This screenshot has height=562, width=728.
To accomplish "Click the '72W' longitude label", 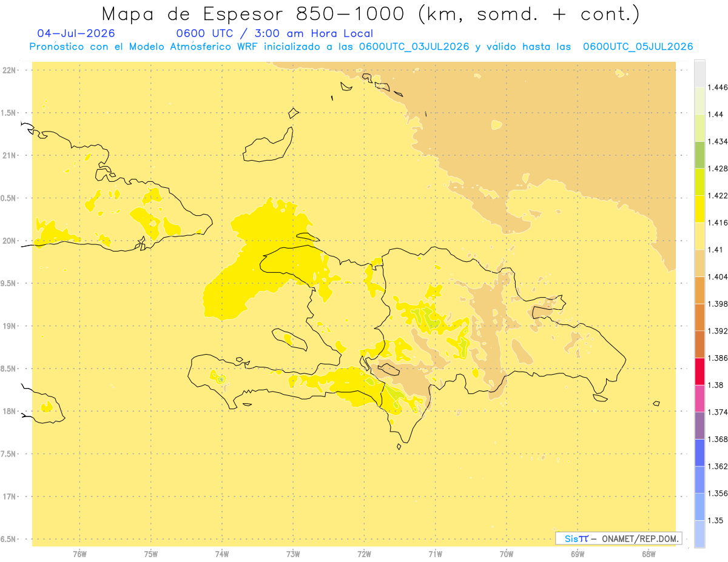I will coord(364,554).
